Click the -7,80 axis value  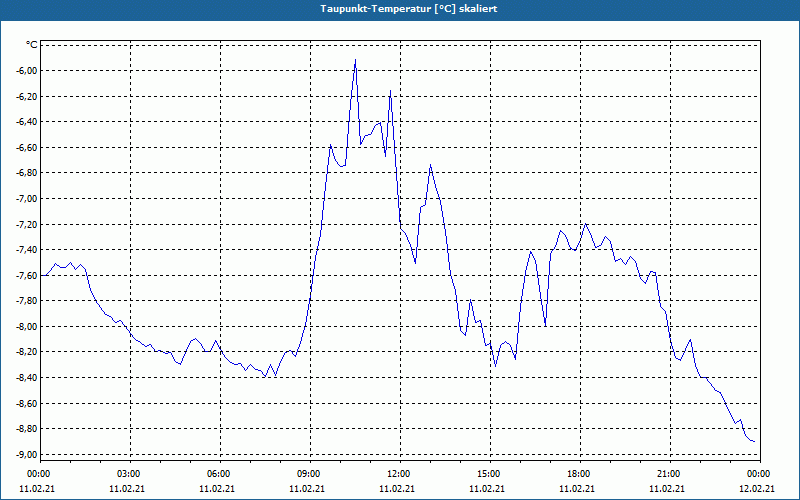click(27, 301)
